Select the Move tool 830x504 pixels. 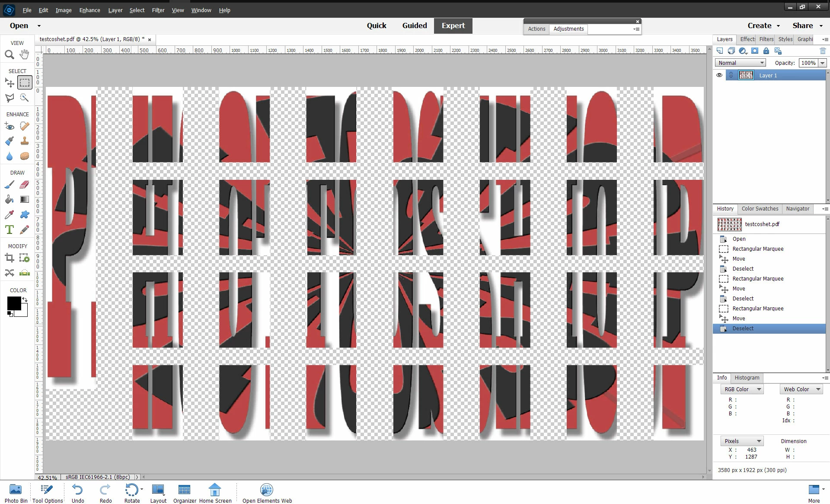(10, 83)
